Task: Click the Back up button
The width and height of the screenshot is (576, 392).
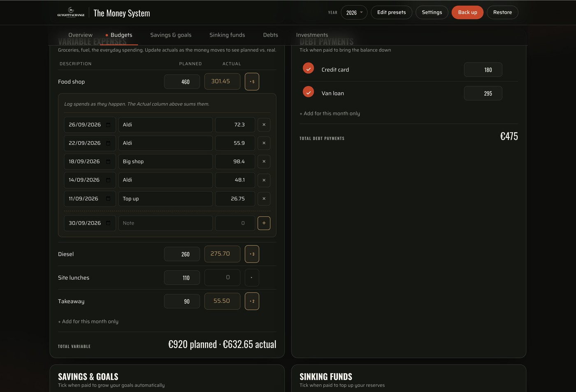Action: [467, 12]
